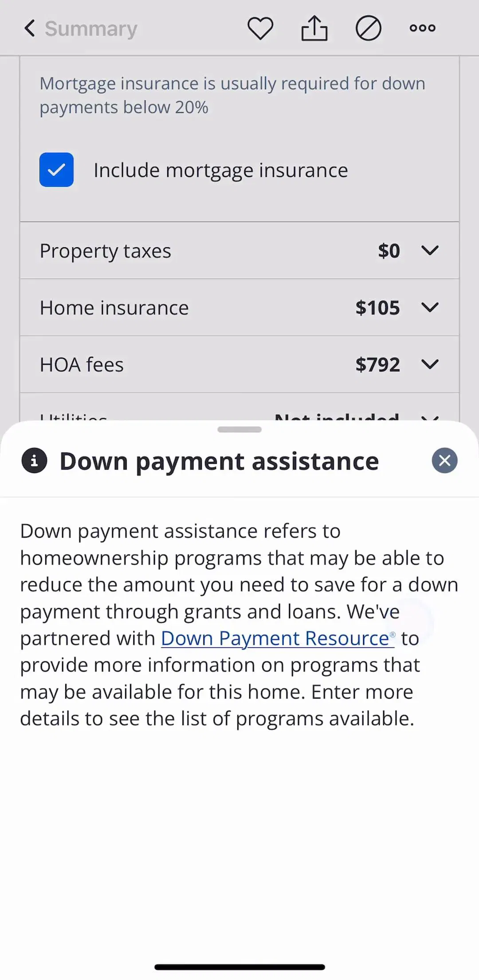This screenshot has width=479, height=980.
Task: Tap the back arrow chevron
Action: (x=30, y=28)
